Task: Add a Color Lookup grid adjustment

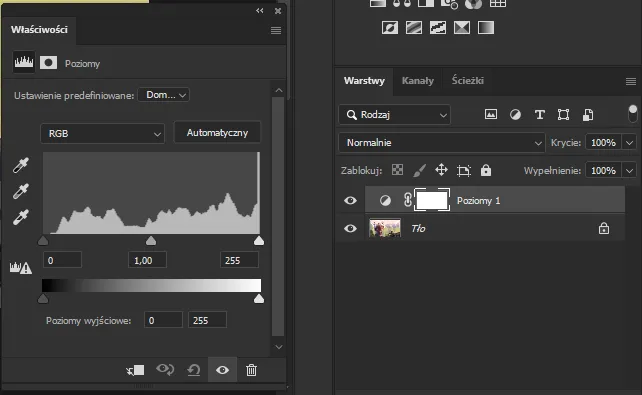Action: pyautogui.click(x=498, y=4)
